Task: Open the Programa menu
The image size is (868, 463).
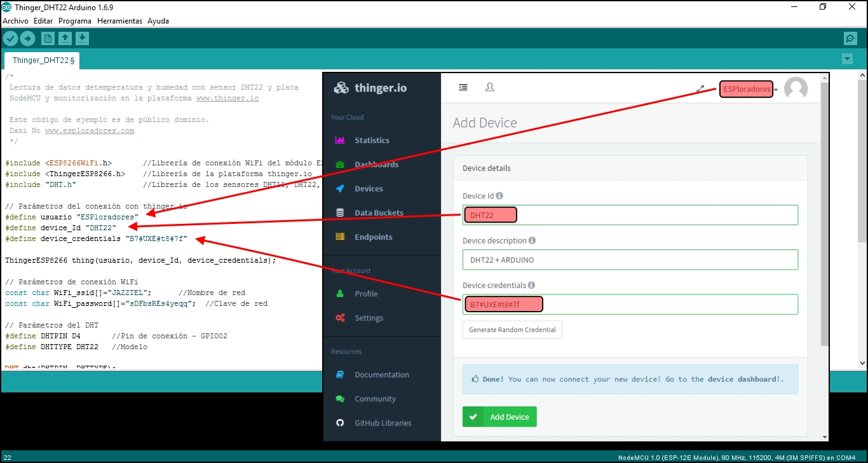Action: coord(75,21)
